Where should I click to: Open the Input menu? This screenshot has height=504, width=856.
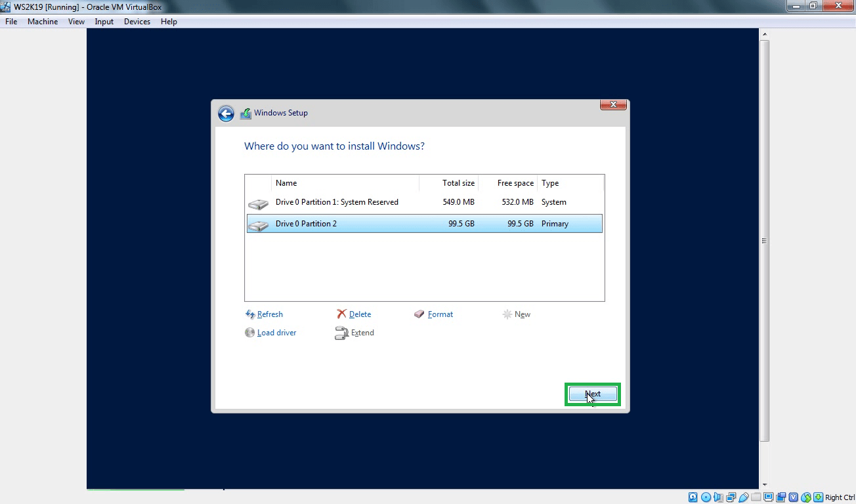point(104,22)
